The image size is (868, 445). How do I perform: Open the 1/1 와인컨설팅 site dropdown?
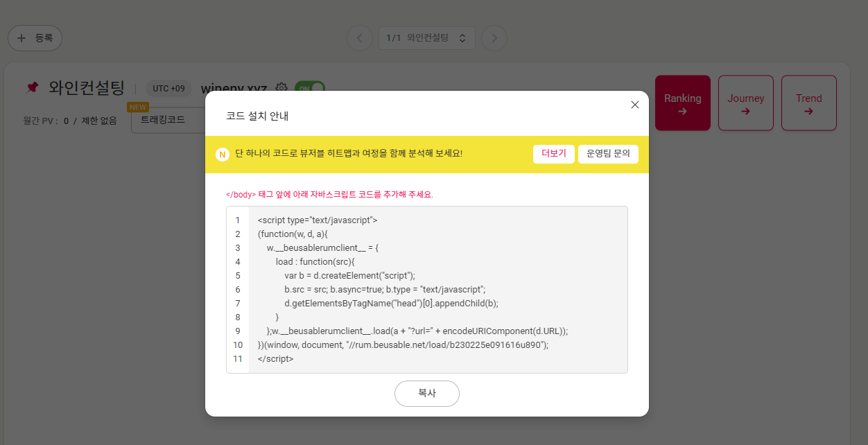[x=427, y=38]
